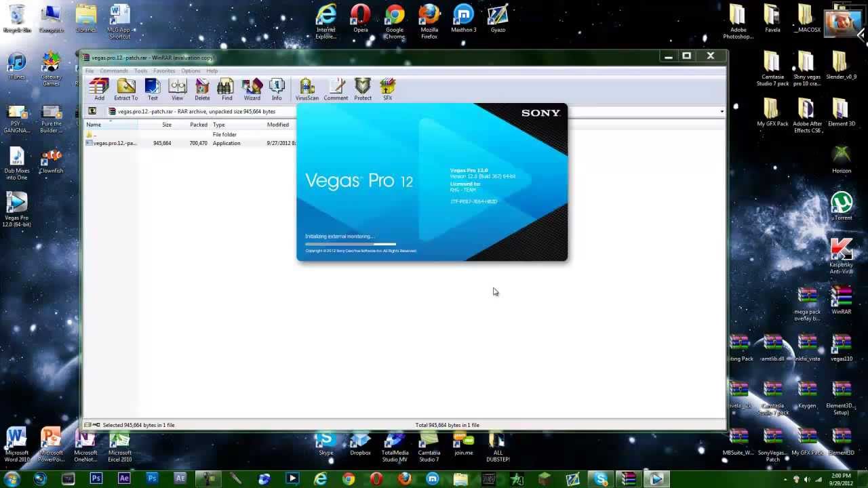Select the Favela folder on desktop
Screen dimensions: 868x488
772,19
